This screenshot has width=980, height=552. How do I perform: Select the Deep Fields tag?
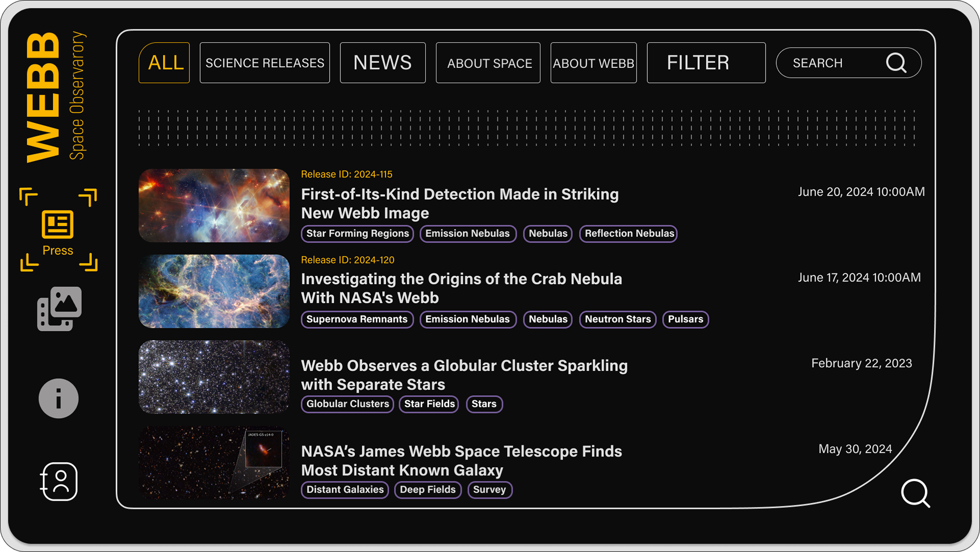[x=428, y=490]
